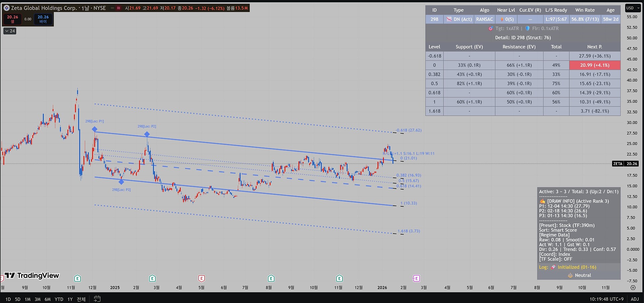Select the 3M time range
644x303 pixels.
(38, 299)
